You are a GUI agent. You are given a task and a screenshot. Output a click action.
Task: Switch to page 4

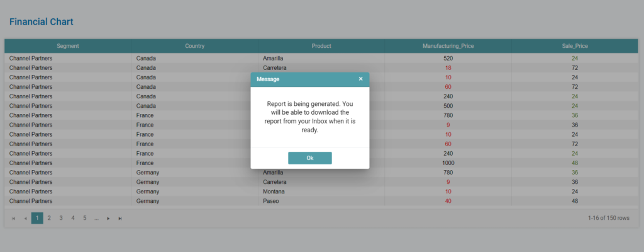click(73, 218)
